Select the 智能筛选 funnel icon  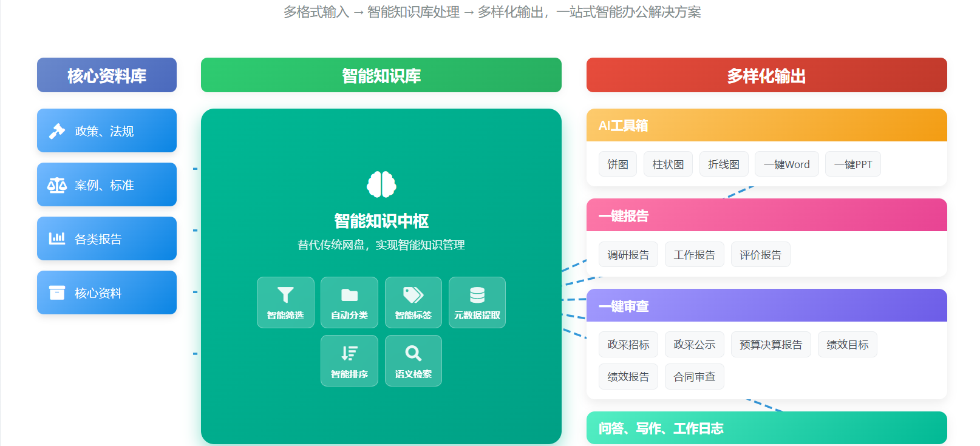tap(285, 295)
